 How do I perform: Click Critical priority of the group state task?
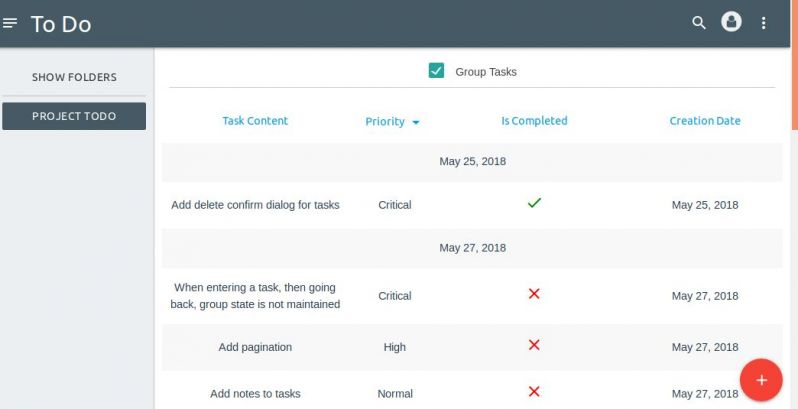pyautogui.click(x=395, y=296)
